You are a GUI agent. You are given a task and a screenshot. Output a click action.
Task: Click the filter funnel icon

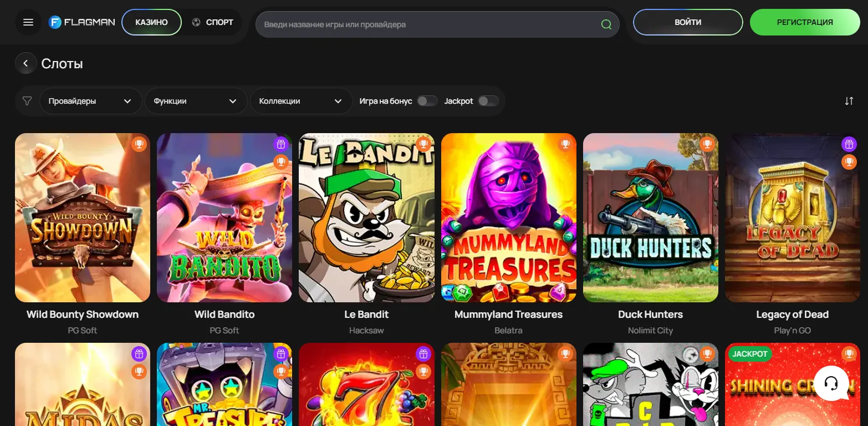tap(27, 101)
